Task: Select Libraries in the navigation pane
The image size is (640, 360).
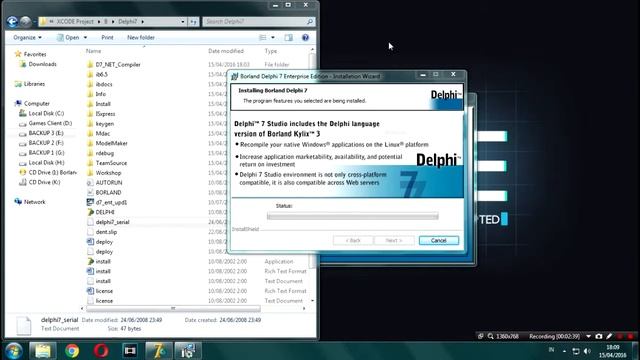Action: [x=30, y=84]
